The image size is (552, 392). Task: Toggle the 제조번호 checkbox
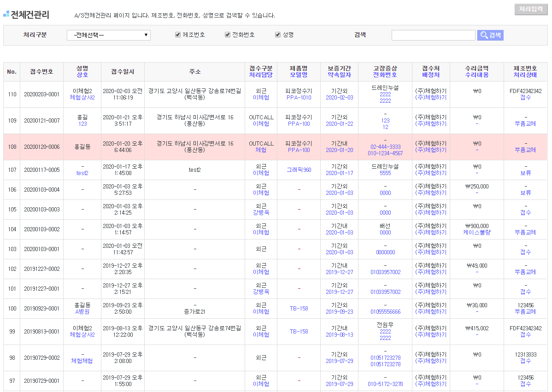click(x=178, y=35)
